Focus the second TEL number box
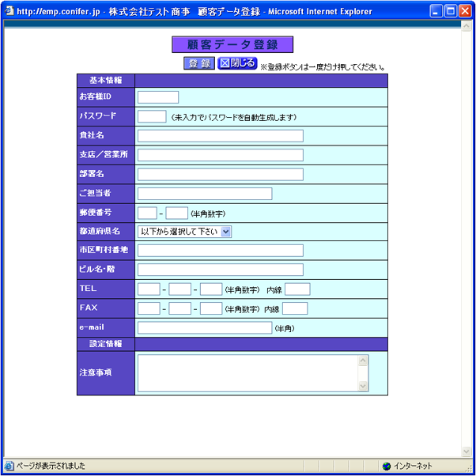476x476 pixels. tap(180, 289)
